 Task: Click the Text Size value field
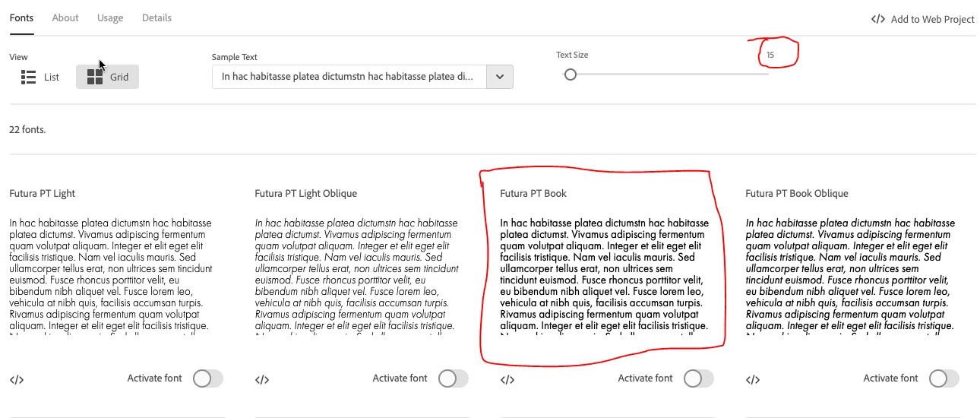[770, 55]
